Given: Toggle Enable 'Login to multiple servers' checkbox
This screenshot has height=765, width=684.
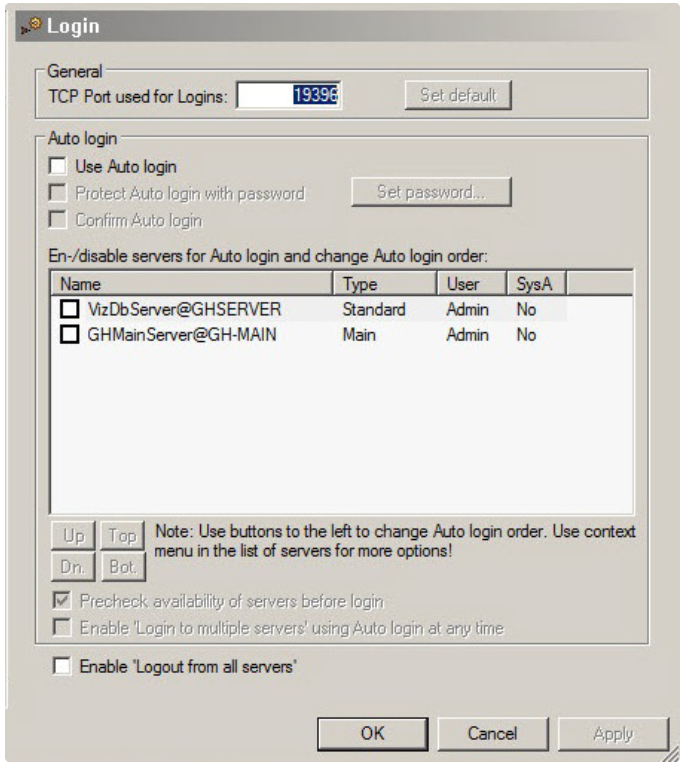Looking at the screenshot, I should pos(62,627).
